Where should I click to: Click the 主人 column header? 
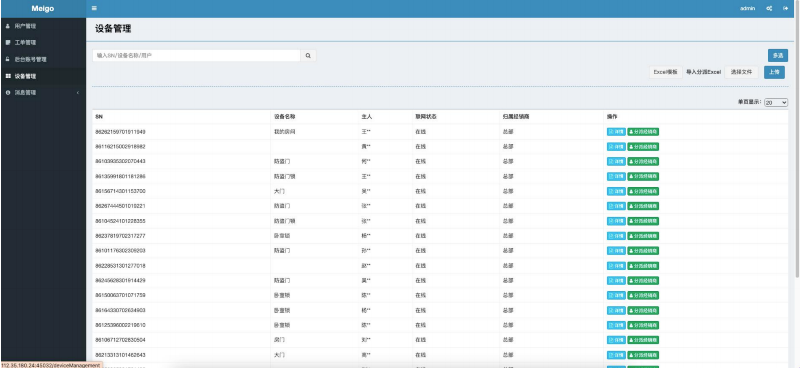tap(367, 117)
